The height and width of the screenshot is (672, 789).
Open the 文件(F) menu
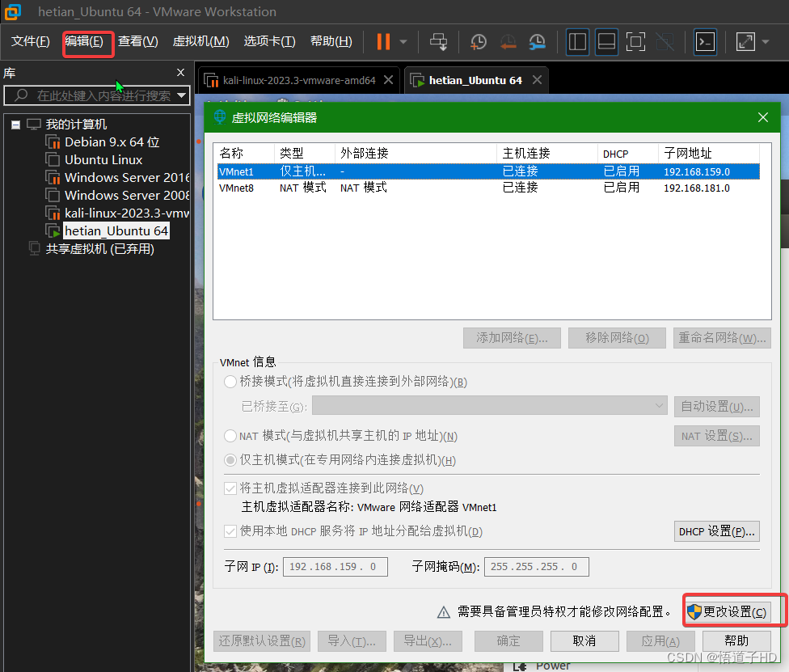(30, 40)
